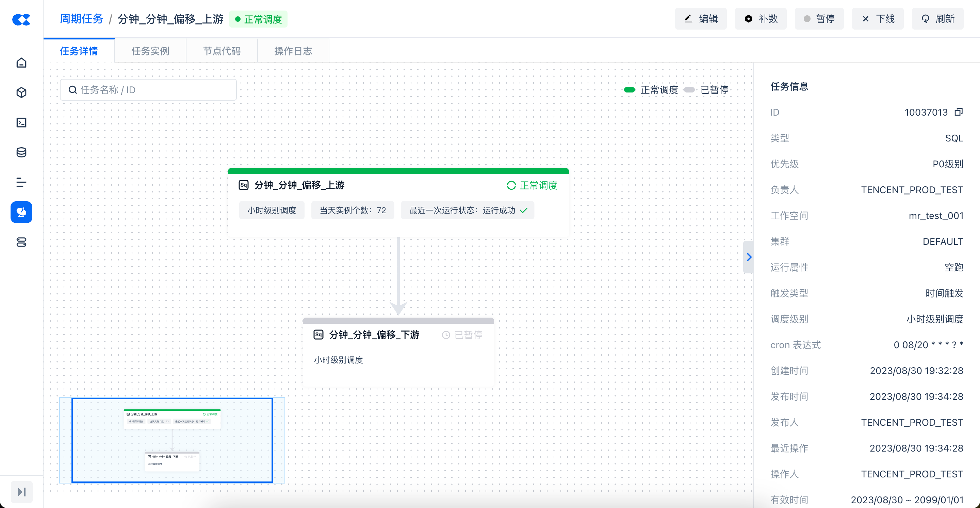Select the 分钟_分钟_偏移_下游 downstream node
The width and height of the screenshot is (980, 508).
(398, 351)
